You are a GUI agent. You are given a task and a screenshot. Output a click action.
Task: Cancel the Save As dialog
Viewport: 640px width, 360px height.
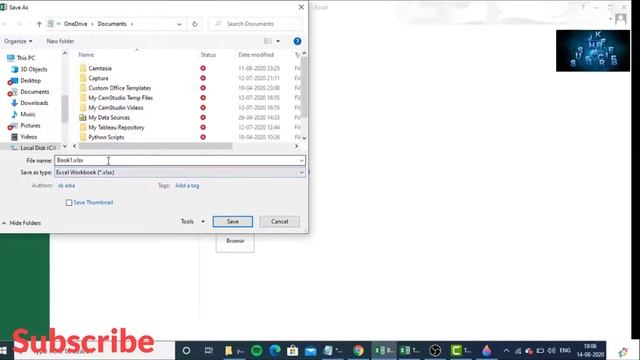coord(280,222)
